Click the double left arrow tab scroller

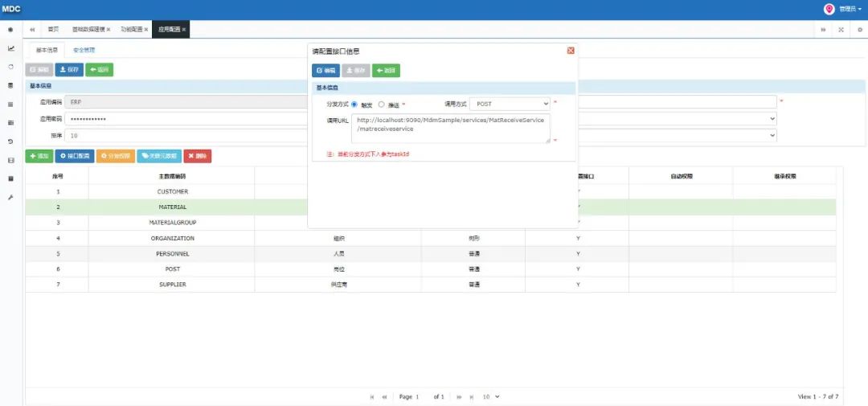31,30
